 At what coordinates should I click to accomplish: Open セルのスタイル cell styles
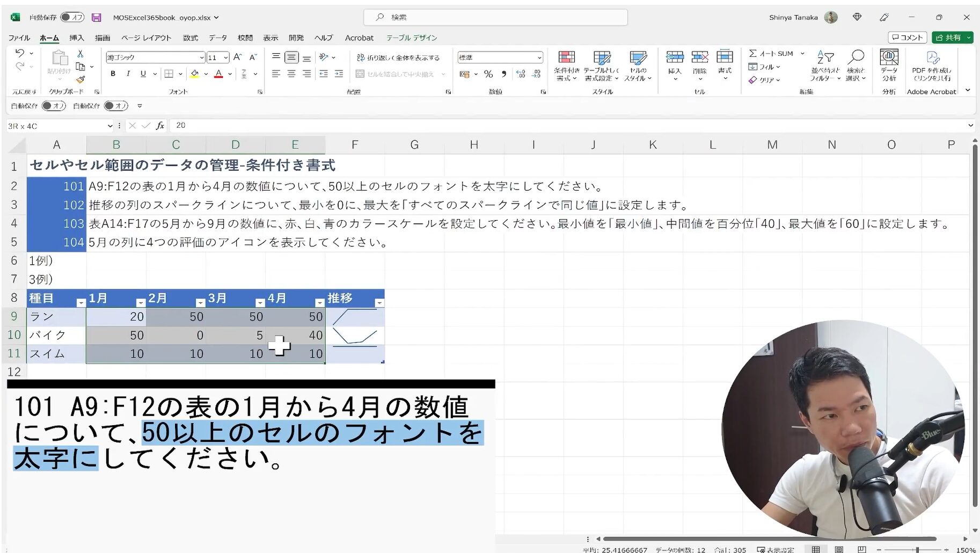[638, 67]
